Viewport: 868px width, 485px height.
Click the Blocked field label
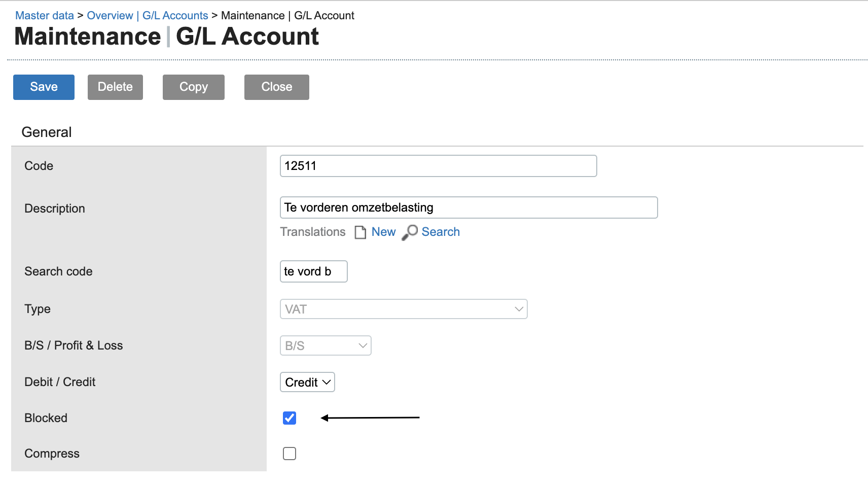46,418
